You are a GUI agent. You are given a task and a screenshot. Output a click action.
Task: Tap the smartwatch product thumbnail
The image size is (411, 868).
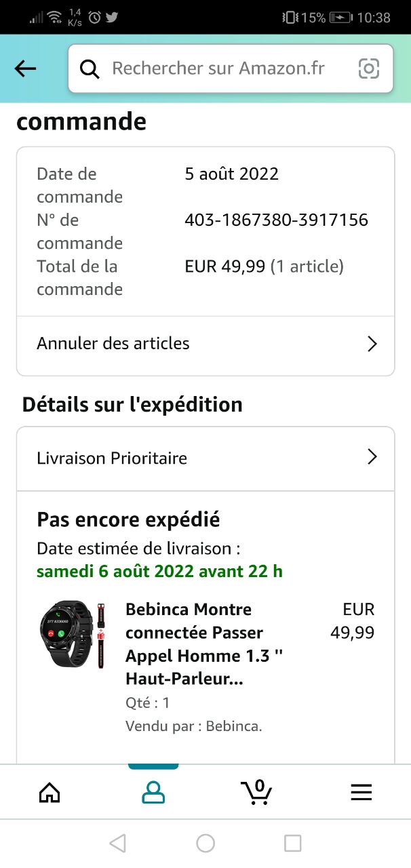pos(72,634)
